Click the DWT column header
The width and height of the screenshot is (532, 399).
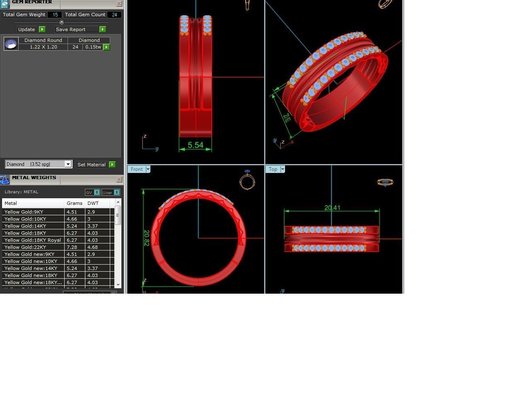97,203
